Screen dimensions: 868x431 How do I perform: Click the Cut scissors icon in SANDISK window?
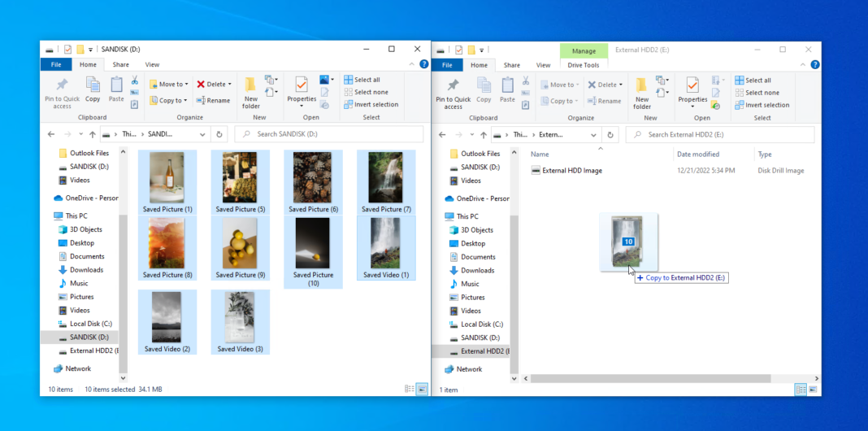134,81
